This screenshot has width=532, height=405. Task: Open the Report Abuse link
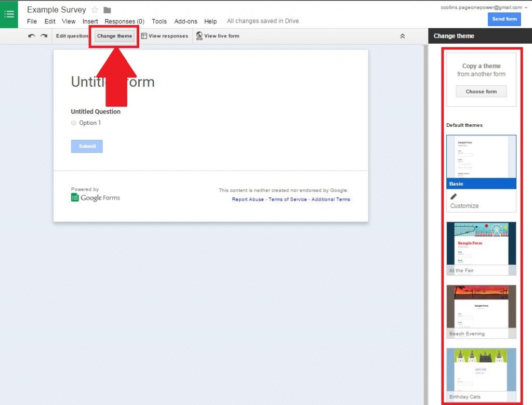[247, 199]
